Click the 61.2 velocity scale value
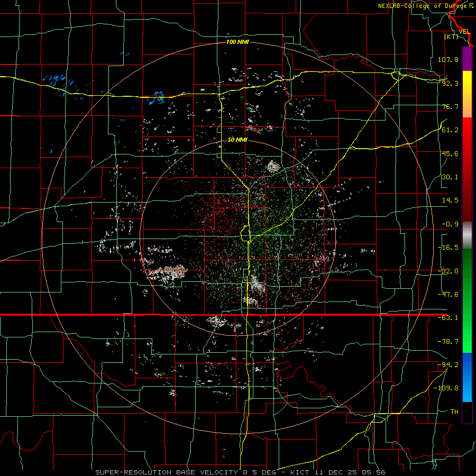Screen dimensions: 476x476 click(x=450, y=130)
